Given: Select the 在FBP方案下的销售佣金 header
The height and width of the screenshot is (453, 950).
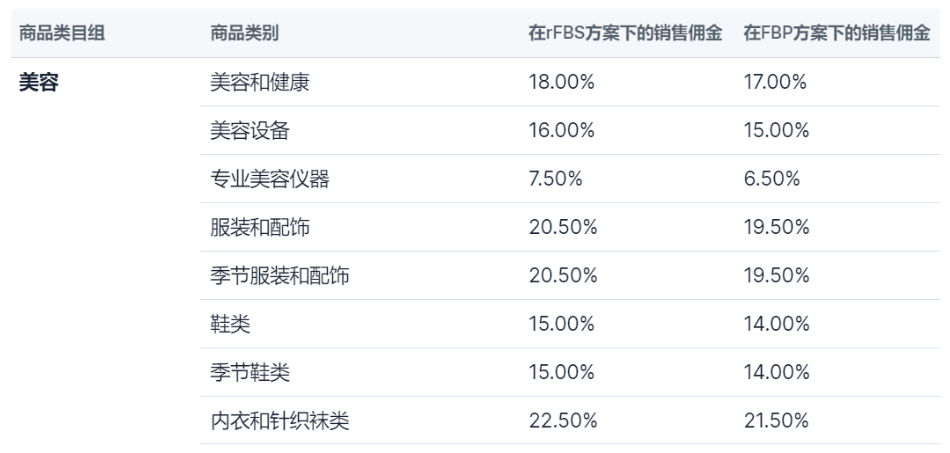Looking at the screenshot, I should pos(836,33).
